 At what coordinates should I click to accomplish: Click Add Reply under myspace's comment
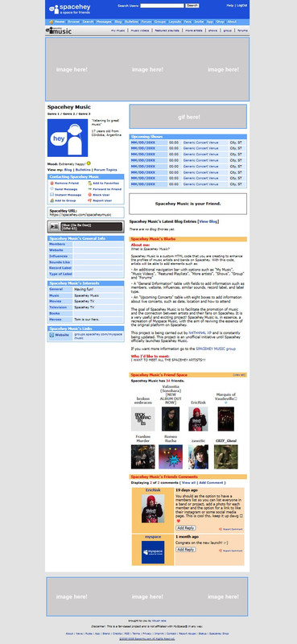(186, 550)
